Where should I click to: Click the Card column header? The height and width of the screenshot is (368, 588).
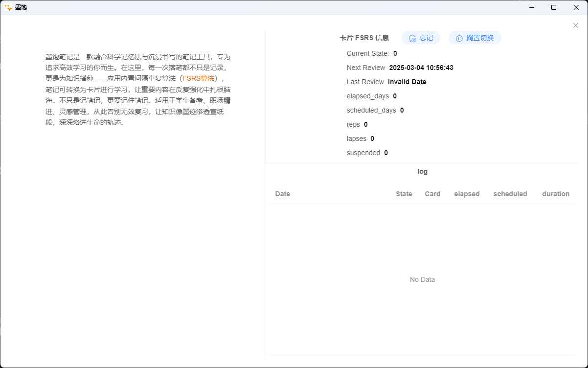[x=432, y=194]
